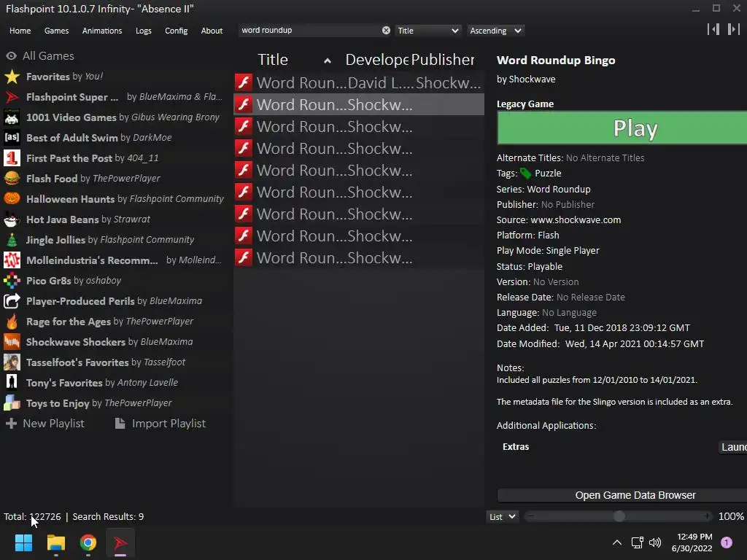Sort by the Publisher column header
The image size is (747, 560).
[443, 60]
